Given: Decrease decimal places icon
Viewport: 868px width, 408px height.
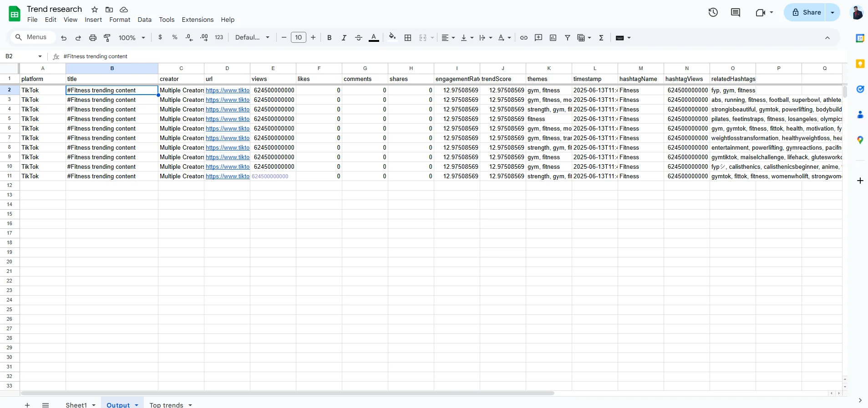Looking at the screenshot, I should tap(189, 37).
